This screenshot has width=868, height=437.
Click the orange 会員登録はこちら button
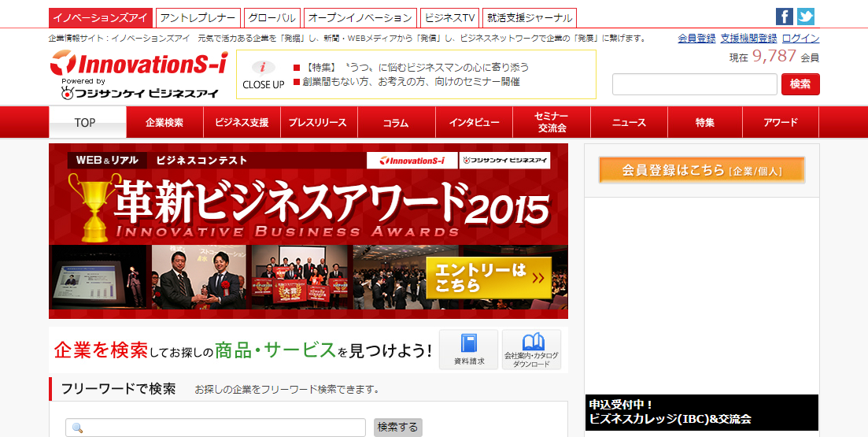tap(701, 170)
